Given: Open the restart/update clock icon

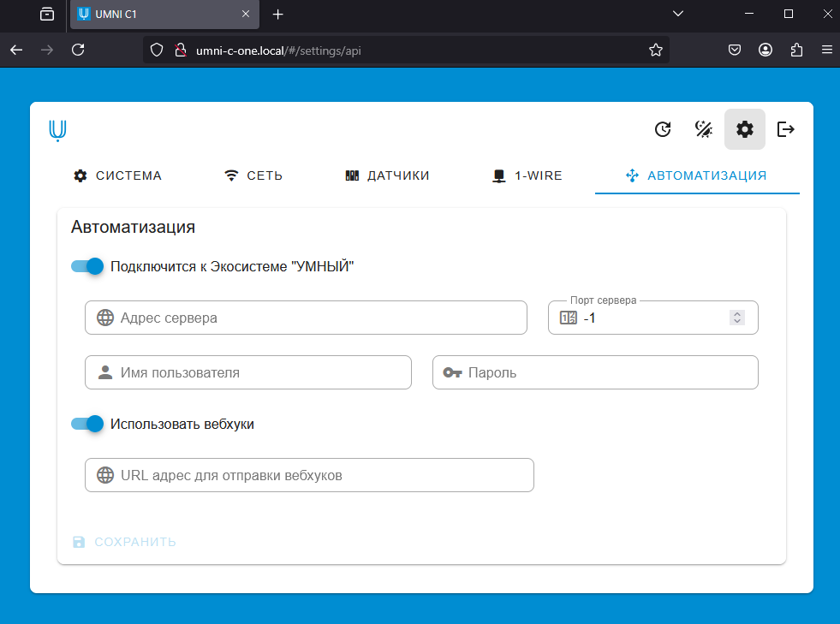Looking at the screenshot, I should point(664,129).
